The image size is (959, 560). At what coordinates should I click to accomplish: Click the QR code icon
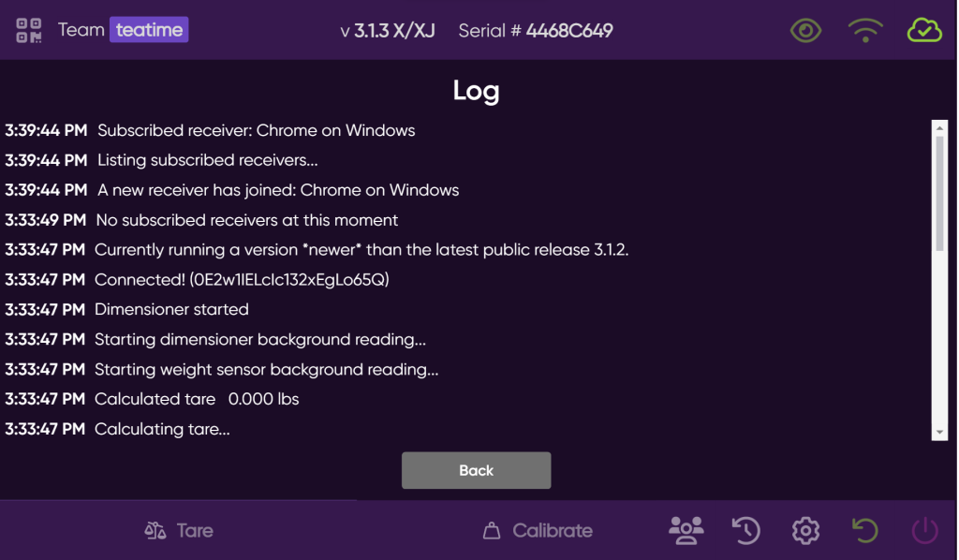click(x=29, y=30)
